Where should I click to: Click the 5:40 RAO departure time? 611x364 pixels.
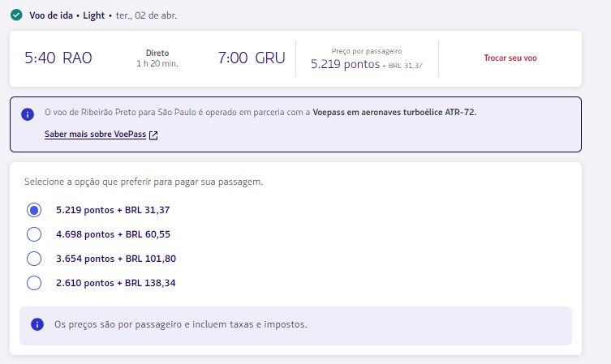[58, 58]
